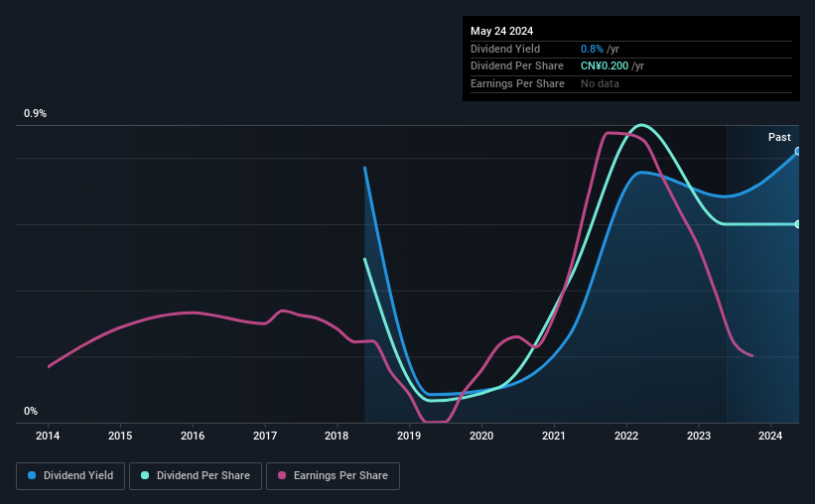This screenshot has width=815, height=504.
Task: Select the blue Dividend Yield endpoint marker
Action: click(x=798, y=151)
